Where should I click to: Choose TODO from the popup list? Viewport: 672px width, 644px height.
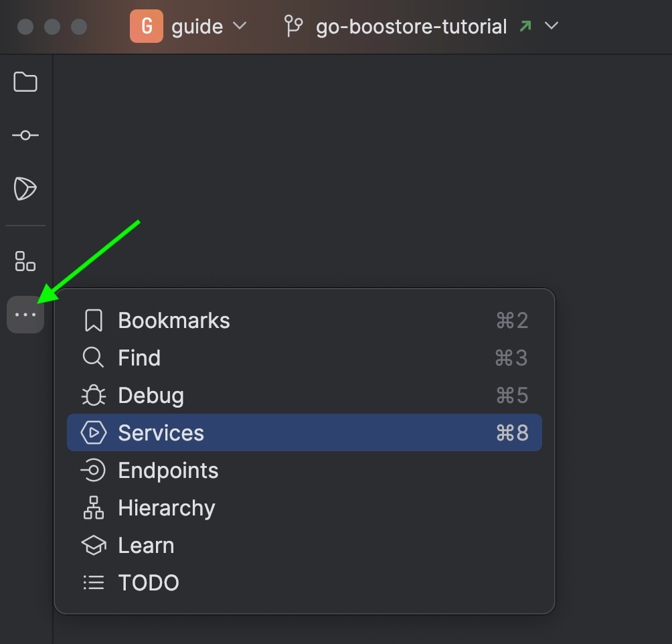(x=149, y=583)
